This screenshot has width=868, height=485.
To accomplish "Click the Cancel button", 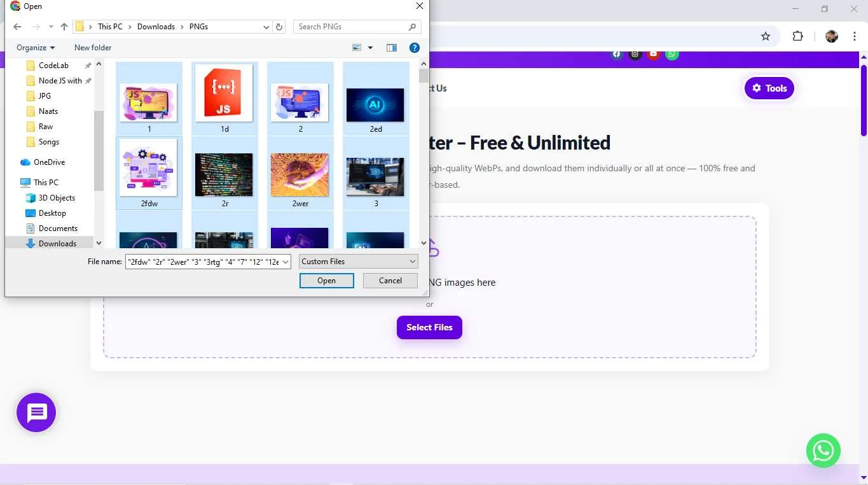I will [390, 281].
